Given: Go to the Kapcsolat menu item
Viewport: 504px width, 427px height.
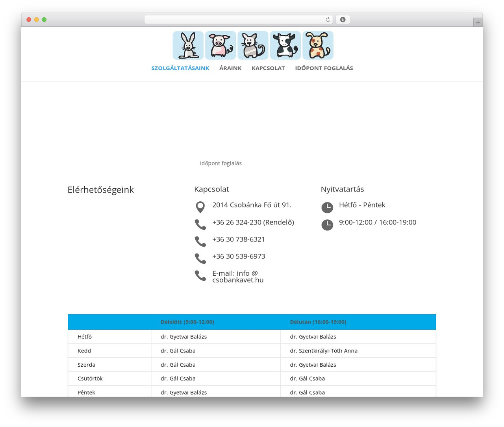Looking at the screenshot, I should pos(268,68).
